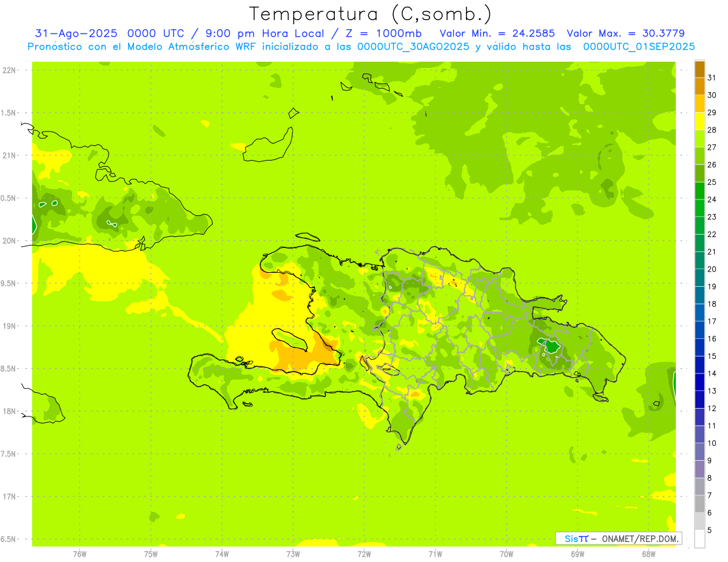Click the "20N" latitude label
The image size is (728, 562).
point(9,241)
